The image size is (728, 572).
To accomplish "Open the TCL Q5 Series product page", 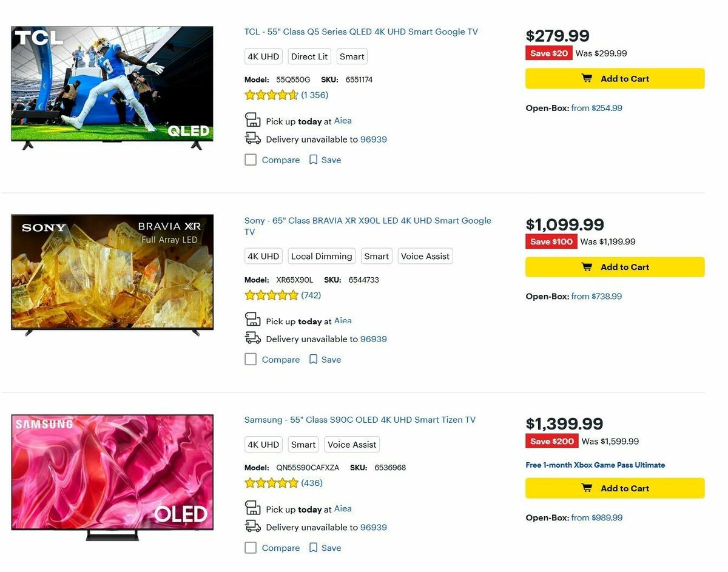I will (362, 32).
